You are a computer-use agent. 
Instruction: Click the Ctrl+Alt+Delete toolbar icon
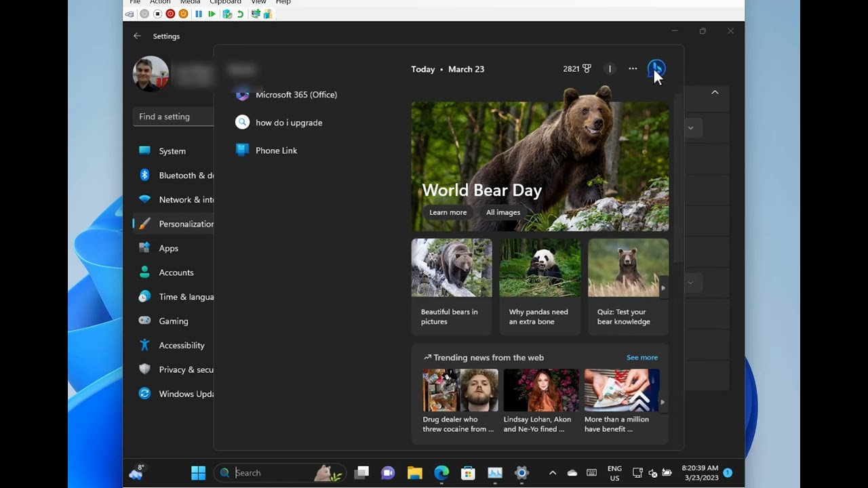pos(130,14)
